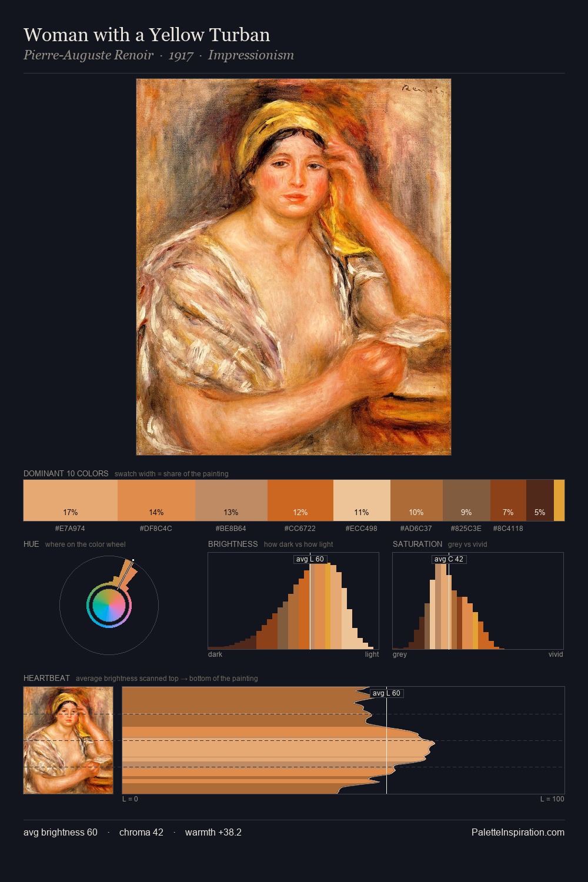
Task: Click the avg L 60 label in Brightness histogram
Action: click(310, 559)
